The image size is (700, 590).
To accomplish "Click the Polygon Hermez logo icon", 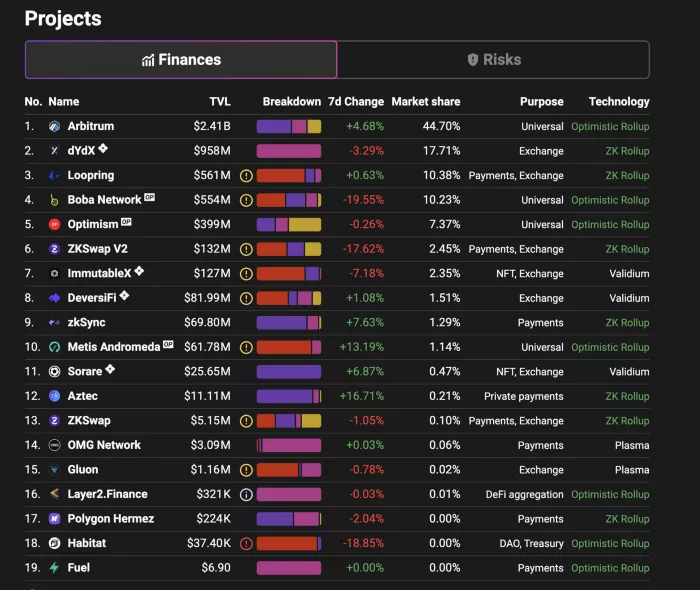I will click(54, 519).
